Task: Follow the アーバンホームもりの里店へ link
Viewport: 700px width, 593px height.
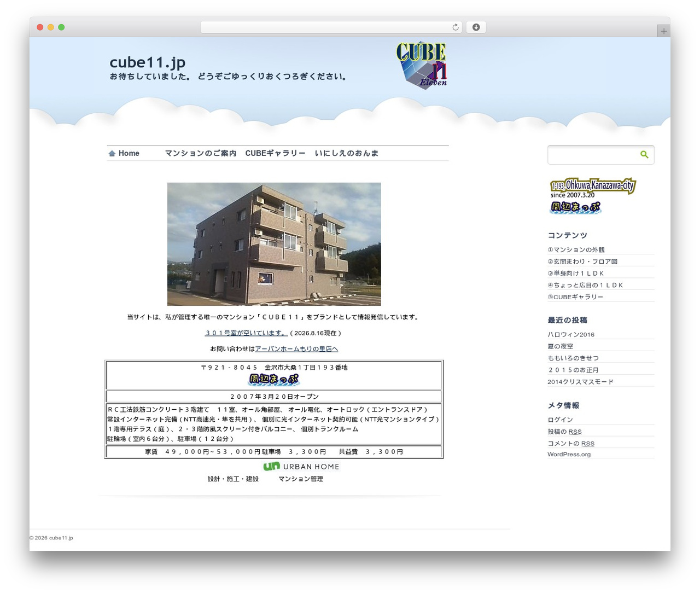Action: point(296,349)
